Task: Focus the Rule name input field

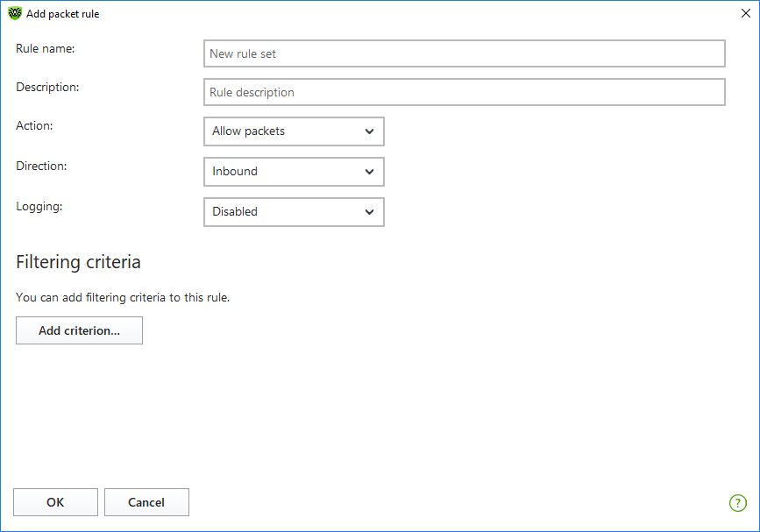Action: point(465,53)
